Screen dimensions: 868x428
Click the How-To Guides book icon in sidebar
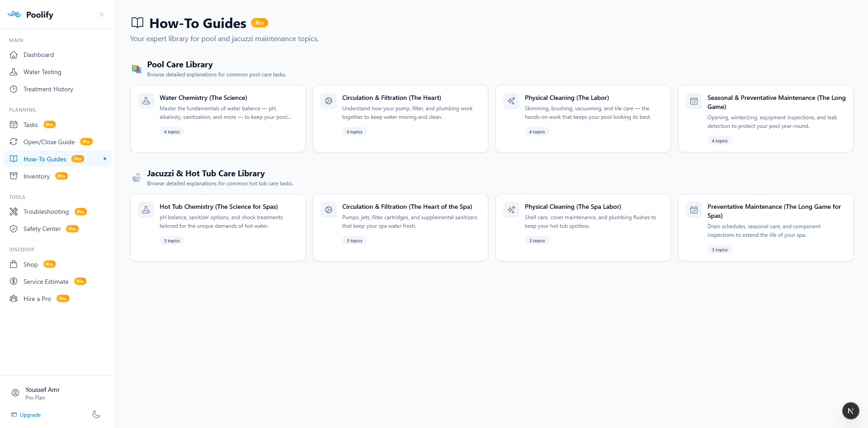pos(14,159)
